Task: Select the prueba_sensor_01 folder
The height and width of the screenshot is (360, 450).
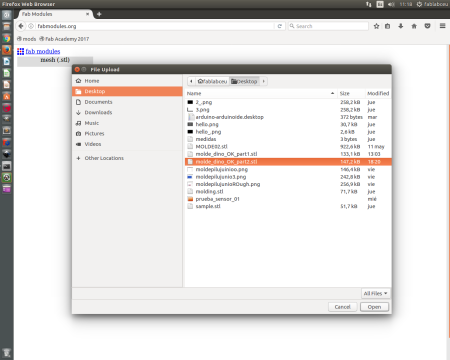Action: point(288,199)
